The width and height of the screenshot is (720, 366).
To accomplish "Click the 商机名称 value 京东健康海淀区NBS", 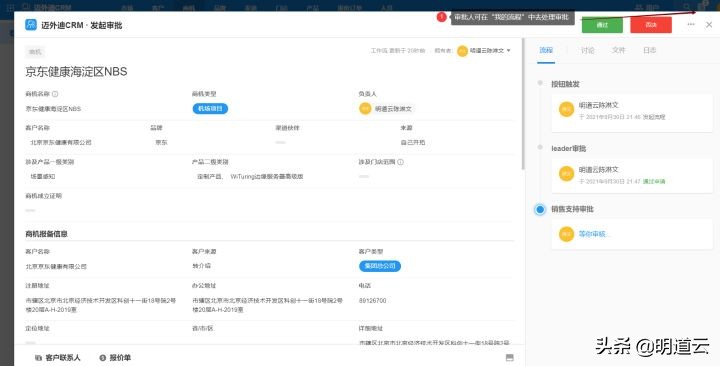I will pos(53,109).
